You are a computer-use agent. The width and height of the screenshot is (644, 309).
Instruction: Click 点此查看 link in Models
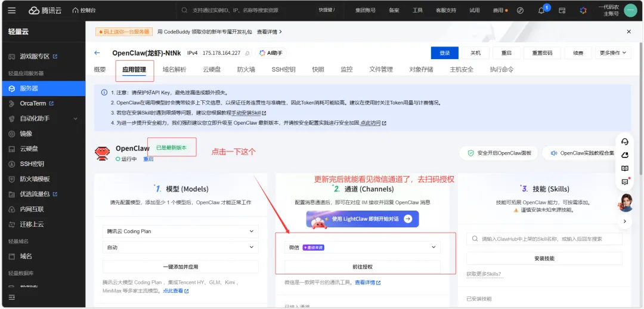point(175,291)
